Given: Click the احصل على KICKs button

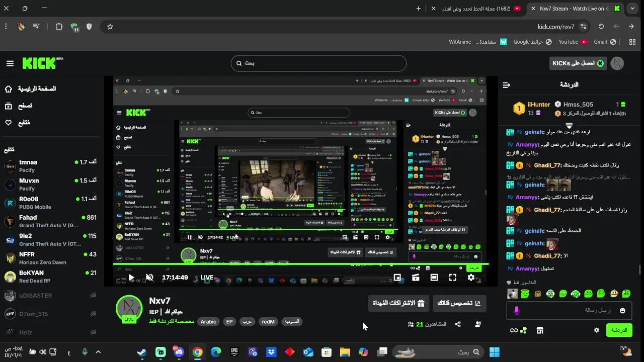Looking at the screenshot, I should 578,63.
